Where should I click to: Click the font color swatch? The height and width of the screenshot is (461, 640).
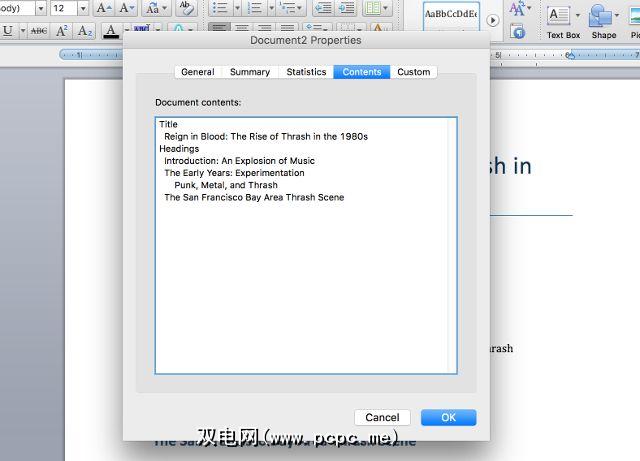tap(111, 31)
